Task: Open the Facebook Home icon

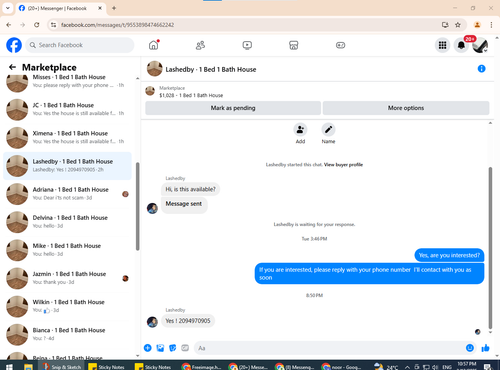Action: (x=154, y=45)
